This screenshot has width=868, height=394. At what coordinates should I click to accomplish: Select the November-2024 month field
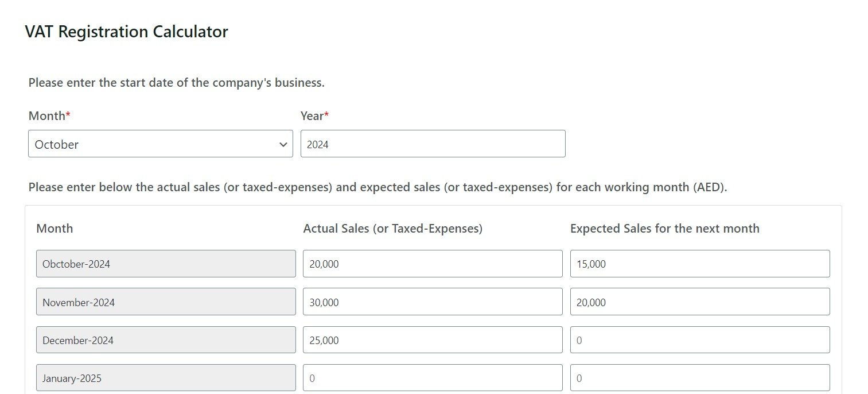[x=166, y=302]
